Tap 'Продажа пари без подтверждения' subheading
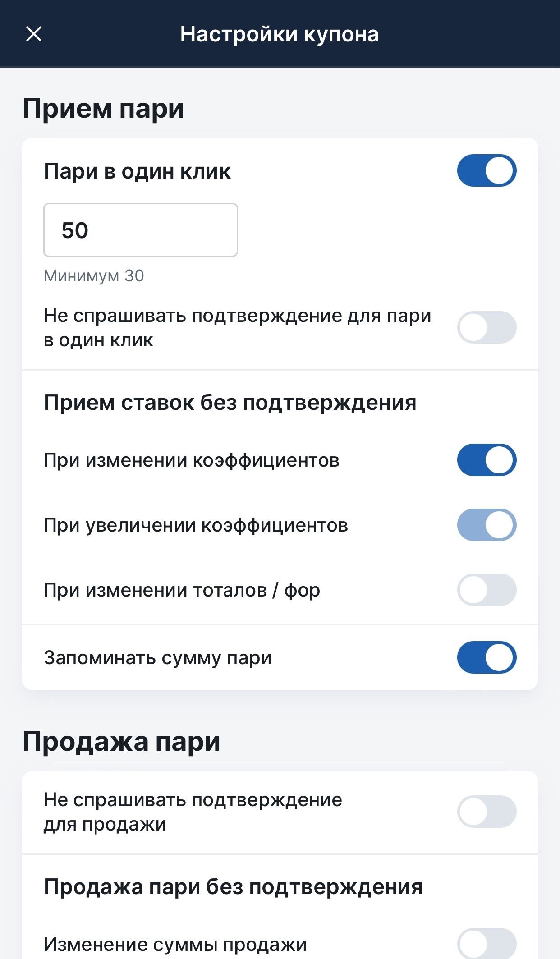 (233, 887)
